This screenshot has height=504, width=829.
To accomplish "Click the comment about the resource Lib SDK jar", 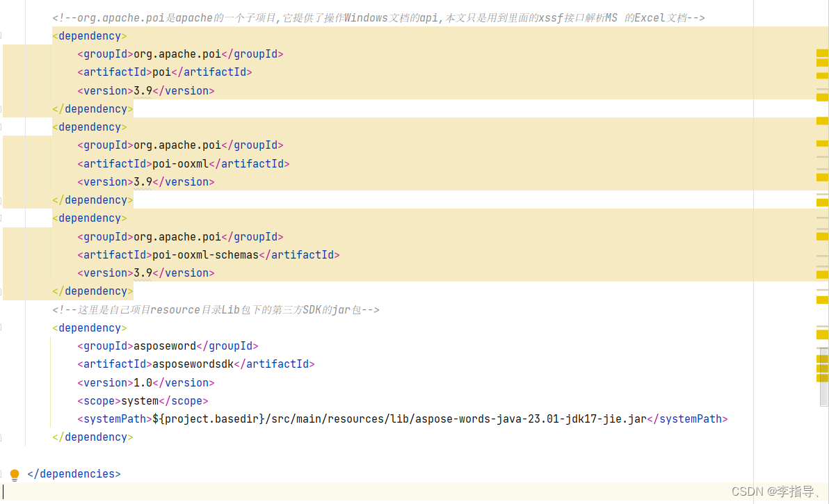I will coord(216,310).
